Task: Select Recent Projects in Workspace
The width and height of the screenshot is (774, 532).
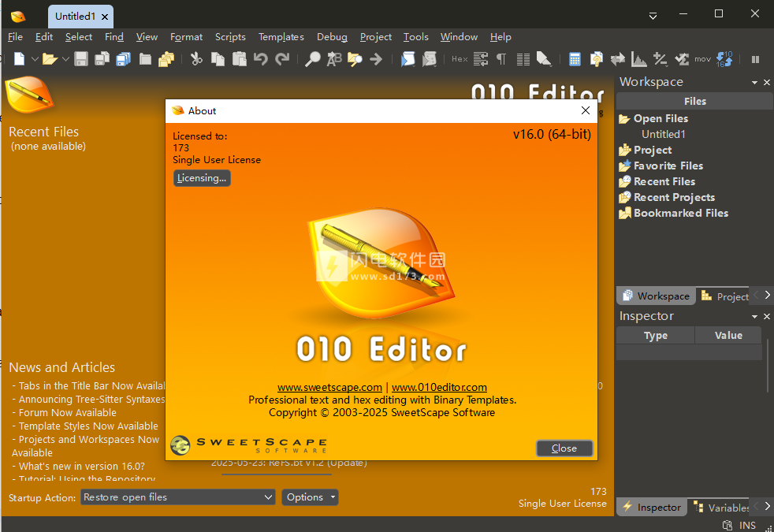Action: tap(674, 197)
